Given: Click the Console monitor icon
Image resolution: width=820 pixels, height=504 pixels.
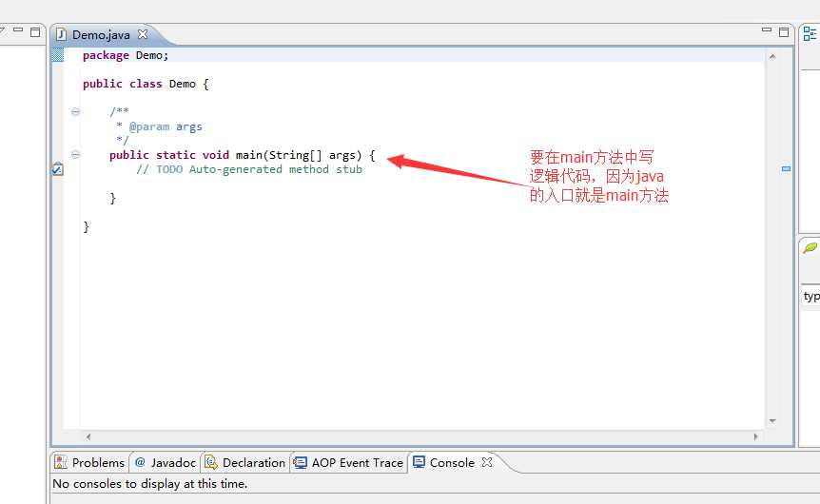Looking at the screenshot, I should point(419,461).
